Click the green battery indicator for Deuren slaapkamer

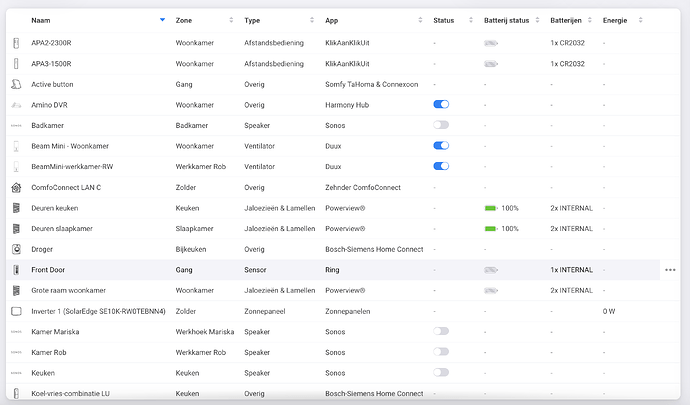tap(491, 229)
